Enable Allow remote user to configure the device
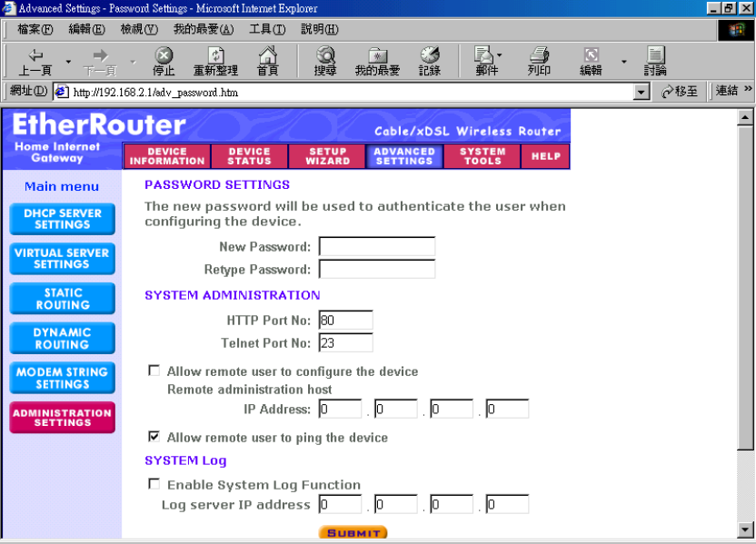This screenshot has width=756, height=544. pyautogui.click(x=154, y=371)
